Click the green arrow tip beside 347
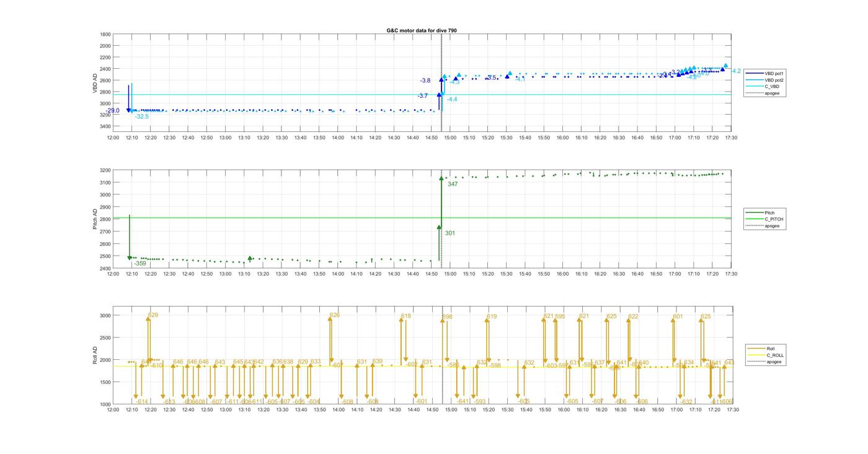The height and width of the screenshot is (454, 868). point(441,178)
